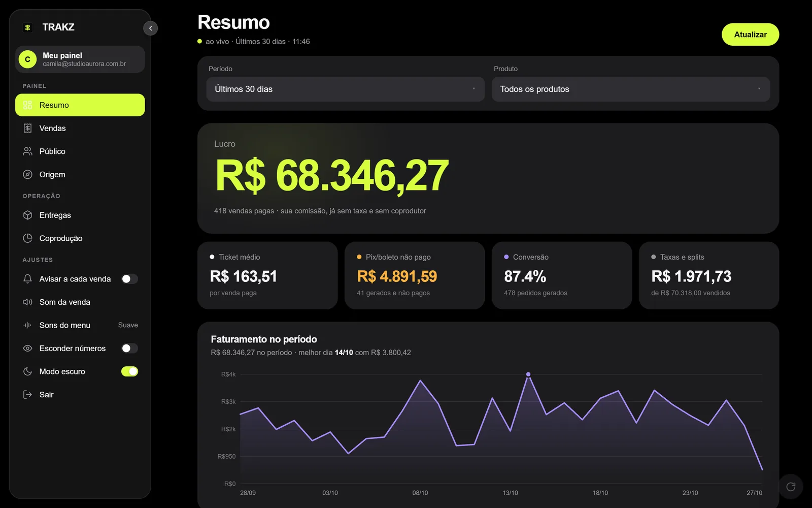
Task: Open the Resumo dashboard grid icon
Action: (x=28, y=105)
